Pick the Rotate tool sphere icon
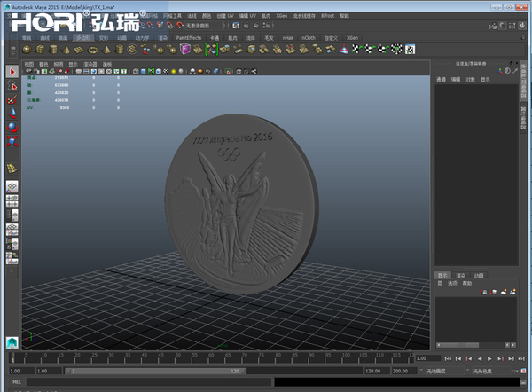This screenshot has width=532, height=392. (x=12, y=128)
